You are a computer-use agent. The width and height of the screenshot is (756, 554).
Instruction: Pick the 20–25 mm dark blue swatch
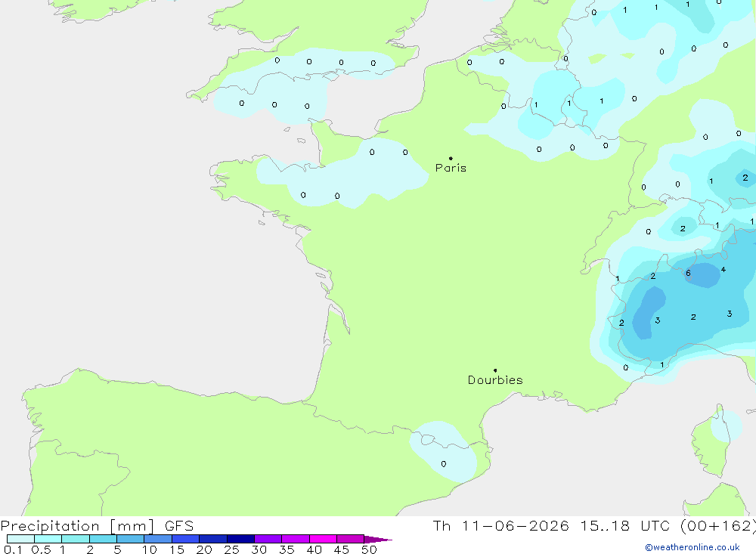tap(212, 539)
